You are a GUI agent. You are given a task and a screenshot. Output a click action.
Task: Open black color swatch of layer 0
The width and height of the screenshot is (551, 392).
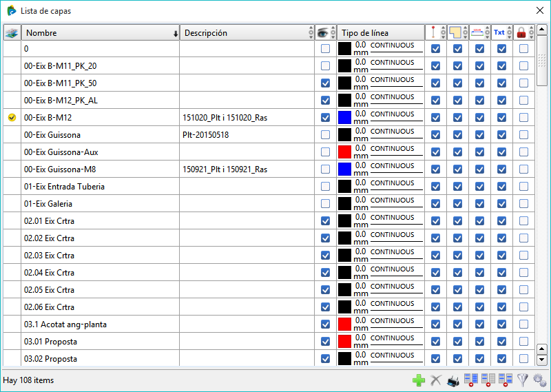click(x=344, y=48)
